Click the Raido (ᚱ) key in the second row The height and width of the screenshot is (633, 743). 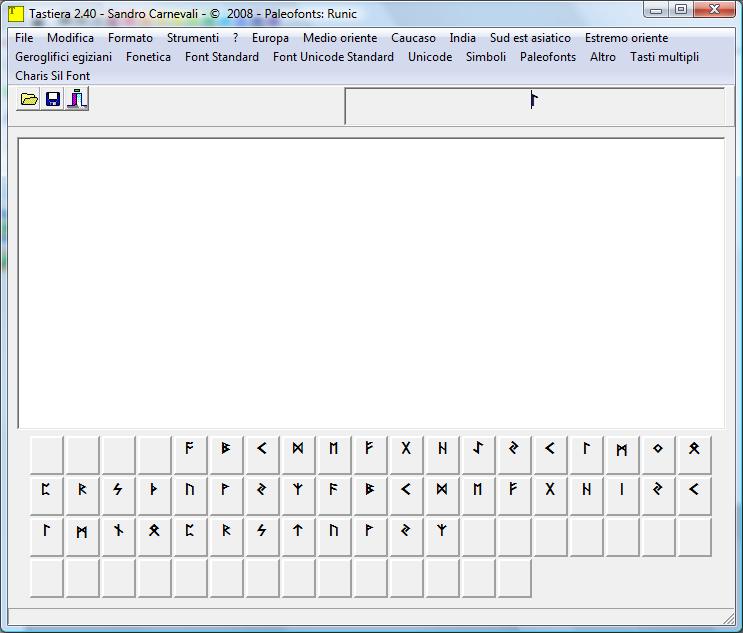(x=82, y=496)
